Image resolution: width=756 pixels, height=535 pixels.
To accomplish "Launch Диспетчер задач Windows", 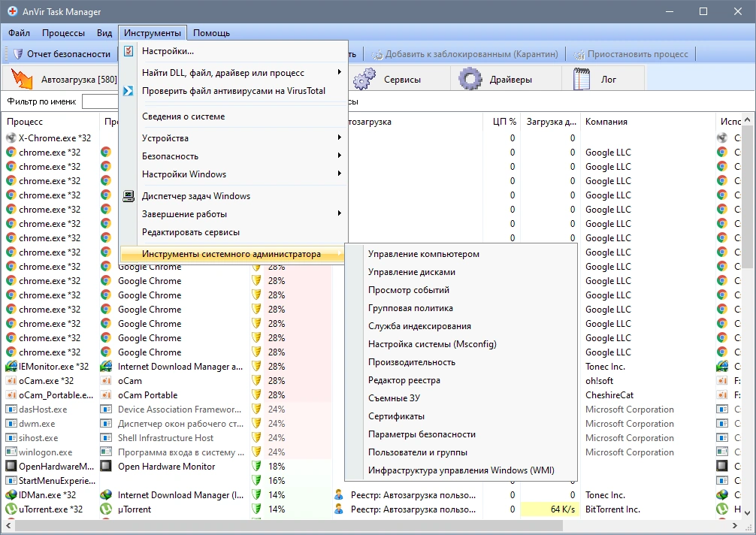I will click(195, 196).
